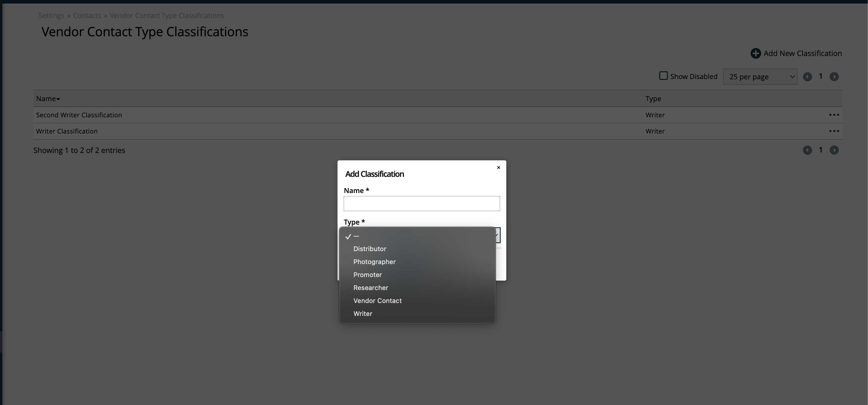
Task: Click the previous page arrow beside entries count
Action: coord(807,150)
